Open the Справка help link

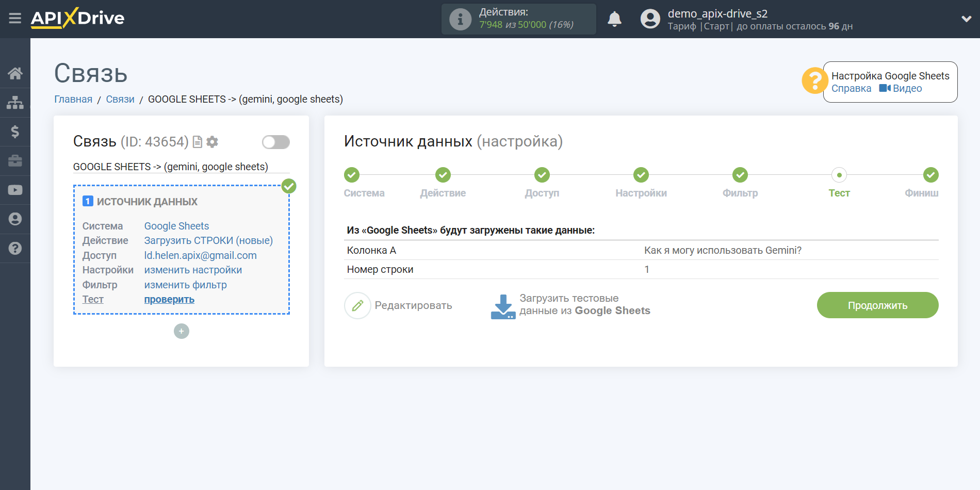coord(851,89)
